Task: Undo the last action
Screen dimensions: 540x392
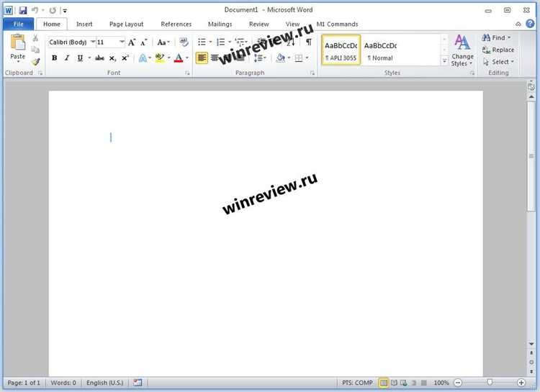Action: pos(35,10)
